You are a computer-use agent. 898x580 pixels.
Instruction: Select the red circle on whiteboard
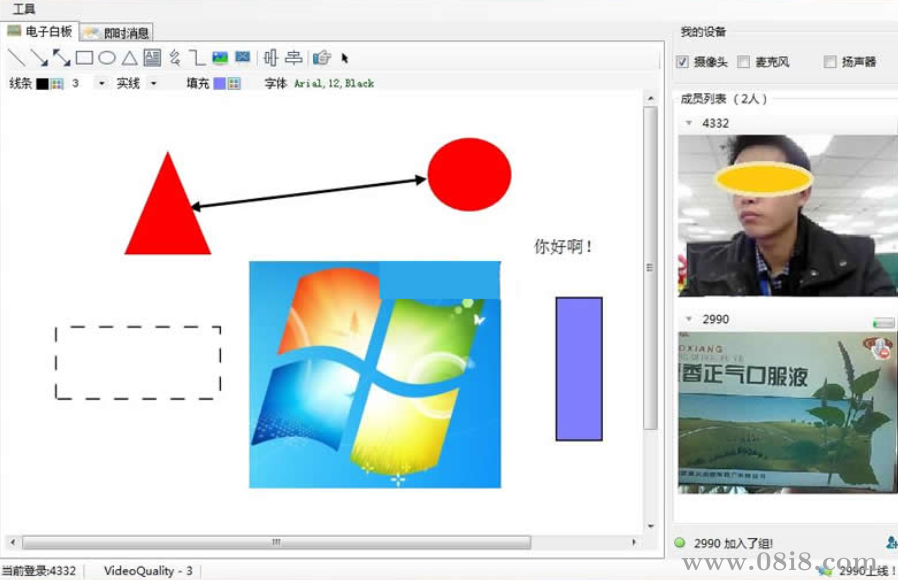pyautogui.click(x=470, y=174)
